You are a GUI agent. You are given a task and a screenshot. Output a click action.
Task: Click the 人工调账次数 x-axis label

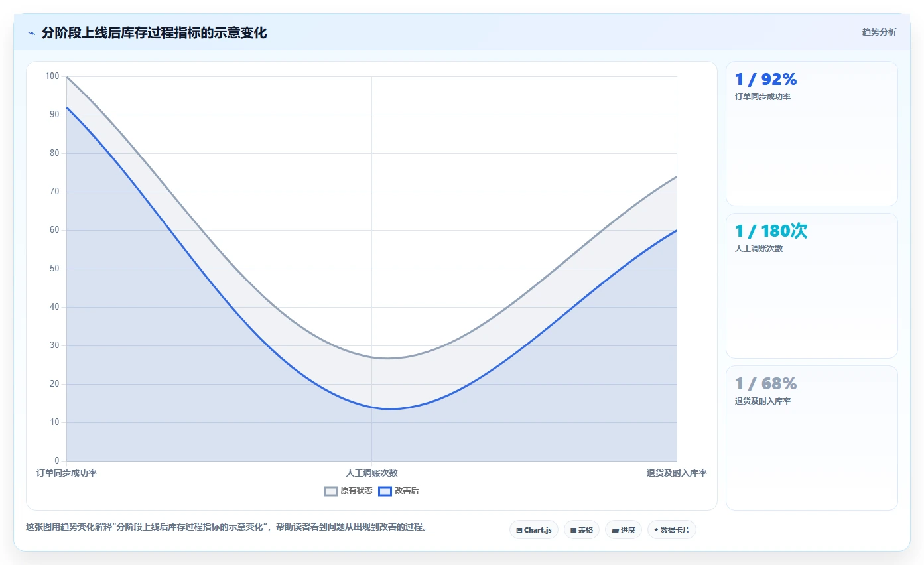[371, 473]
